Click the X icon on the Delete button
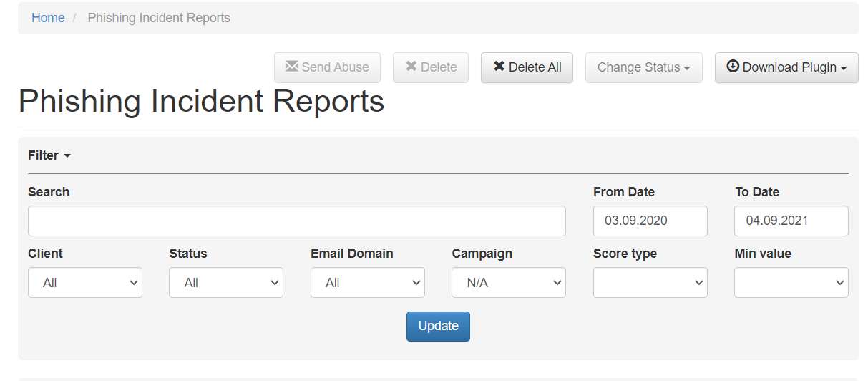This screenshot has height=381, width=868. pyautogui.click(x=411, y=67)
